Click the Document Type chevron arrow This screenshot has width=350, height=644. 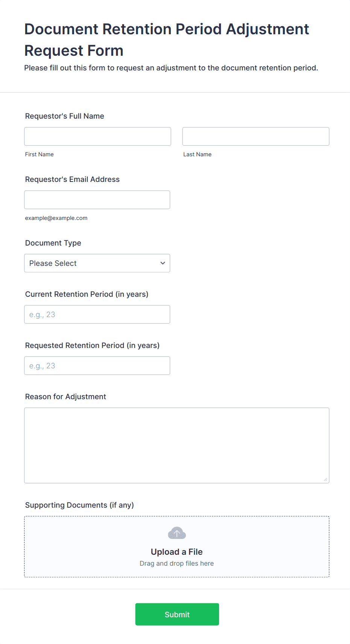(163, 263)
